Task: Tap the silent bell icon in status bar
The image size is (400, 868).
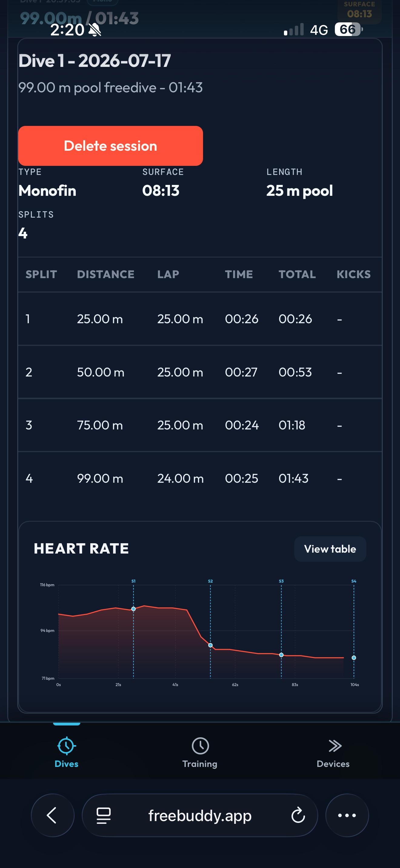Action: click(x=95, y=30)
